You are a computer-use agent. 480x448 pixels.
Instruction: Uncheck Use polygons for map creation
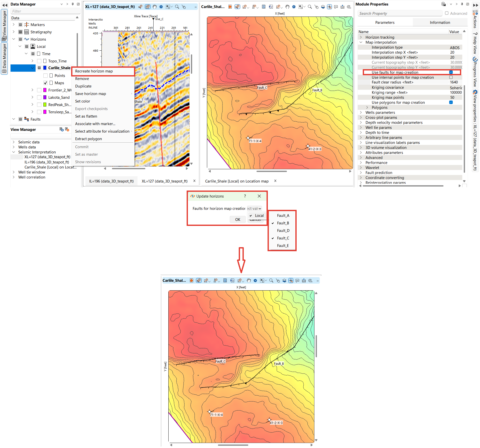click(x=451, y=102)
